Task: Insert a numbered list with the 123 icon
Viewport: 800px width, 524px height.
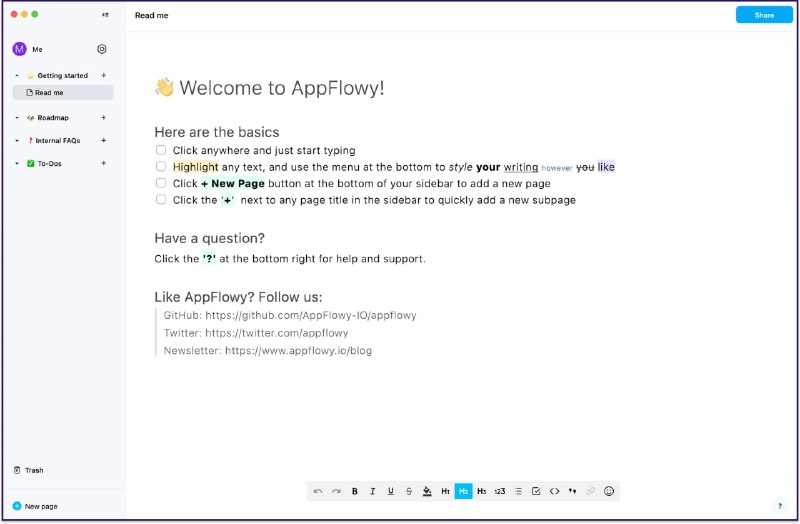Action: [500, 491]
